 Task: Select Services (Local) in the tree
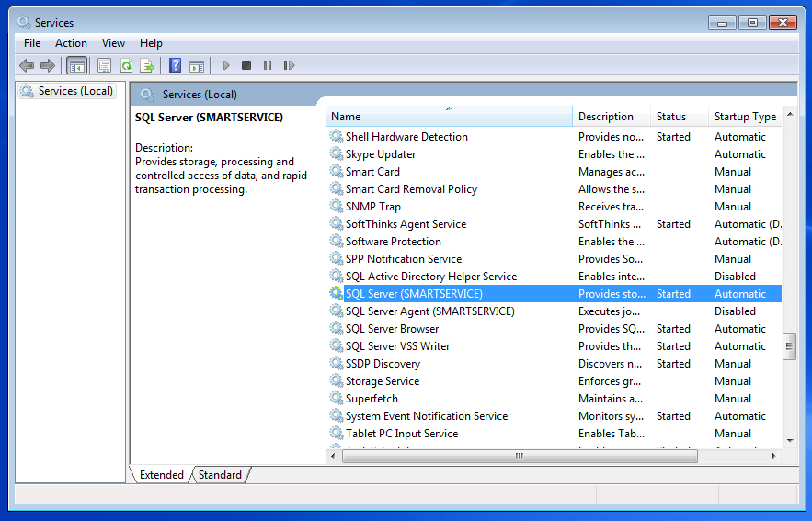point(67,91)
